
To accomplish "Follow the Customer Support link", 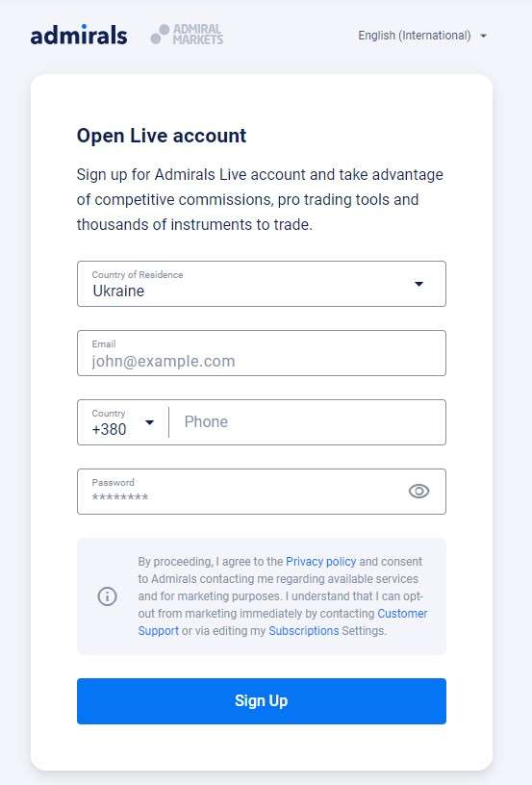I will point(283,622).
